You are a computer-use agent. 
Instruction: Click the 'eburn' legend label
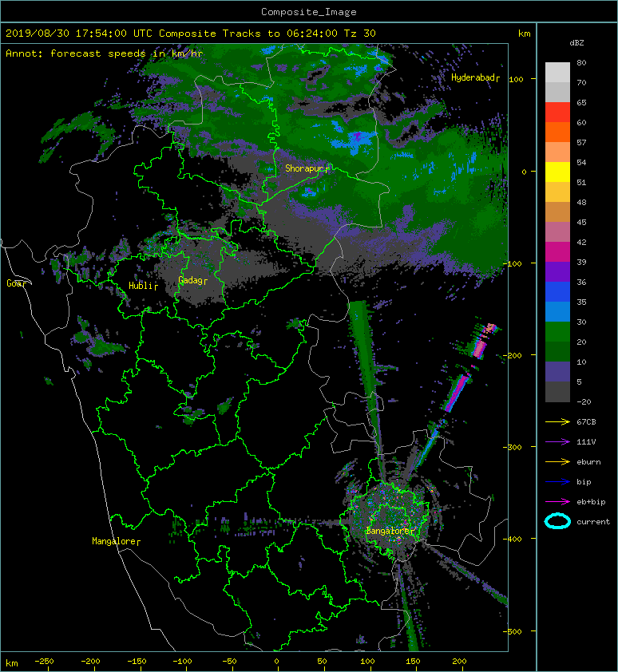pyautogui.click(x=588, y=461)
